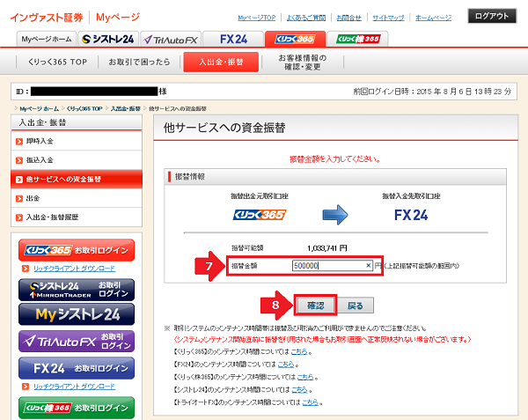Switch to the Myページホーム tab

pos(47,39)
